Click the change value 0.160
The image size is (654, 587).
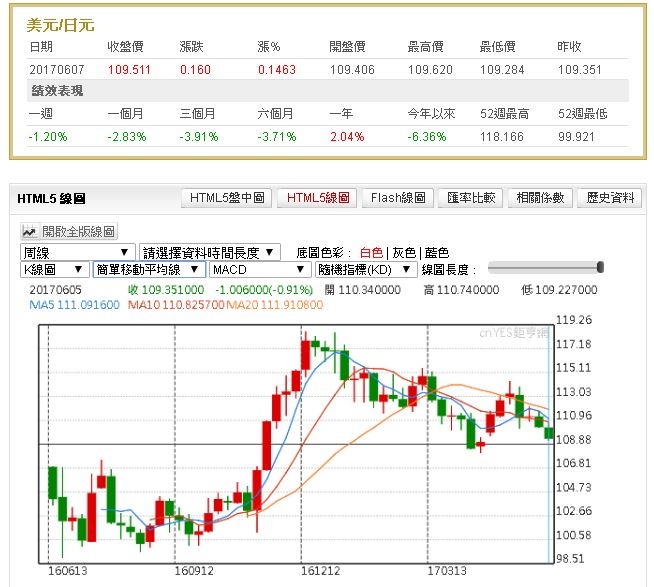click(x=195, y=70)
